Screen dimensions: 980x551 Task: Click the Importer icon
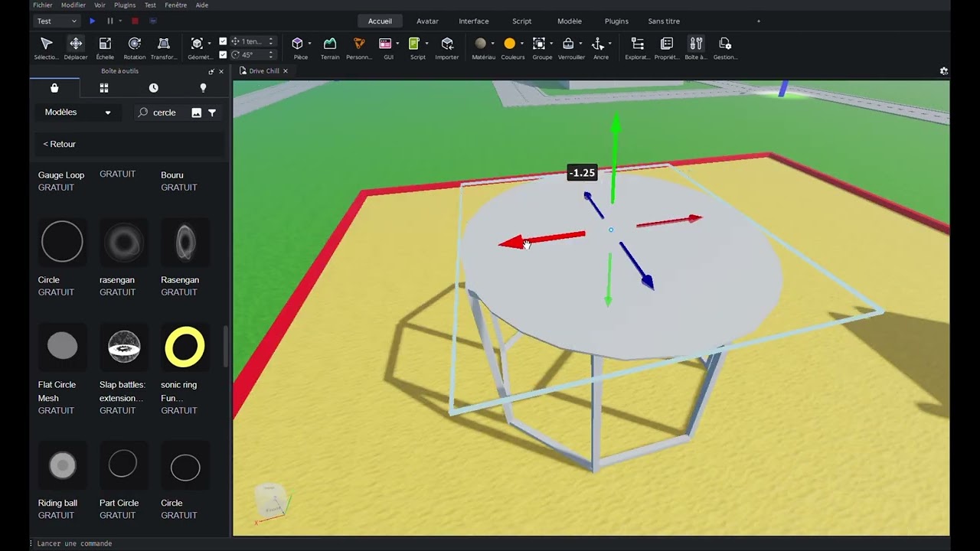pos(447,48)
